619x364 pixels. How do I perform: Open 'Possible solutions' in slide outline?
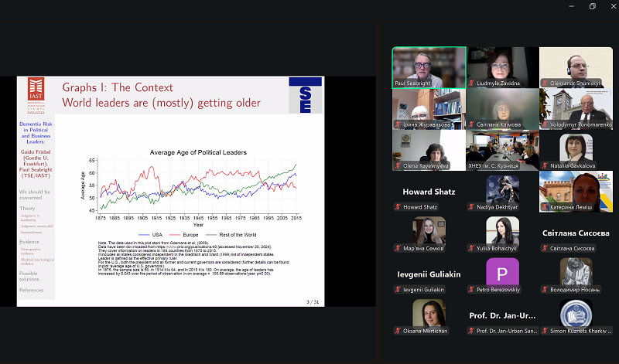pyautogui.click(x=29, y=276)
